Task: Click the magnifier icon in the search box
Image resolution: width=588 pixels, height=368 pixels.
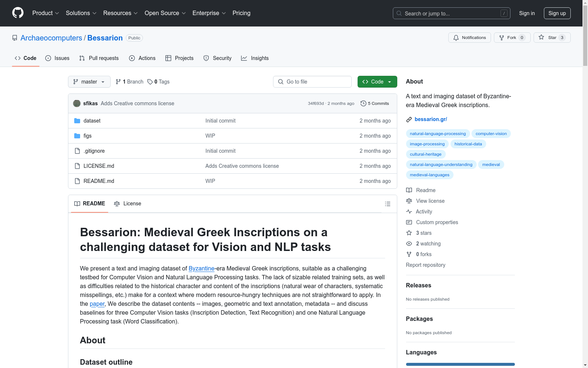Action: 399,13
